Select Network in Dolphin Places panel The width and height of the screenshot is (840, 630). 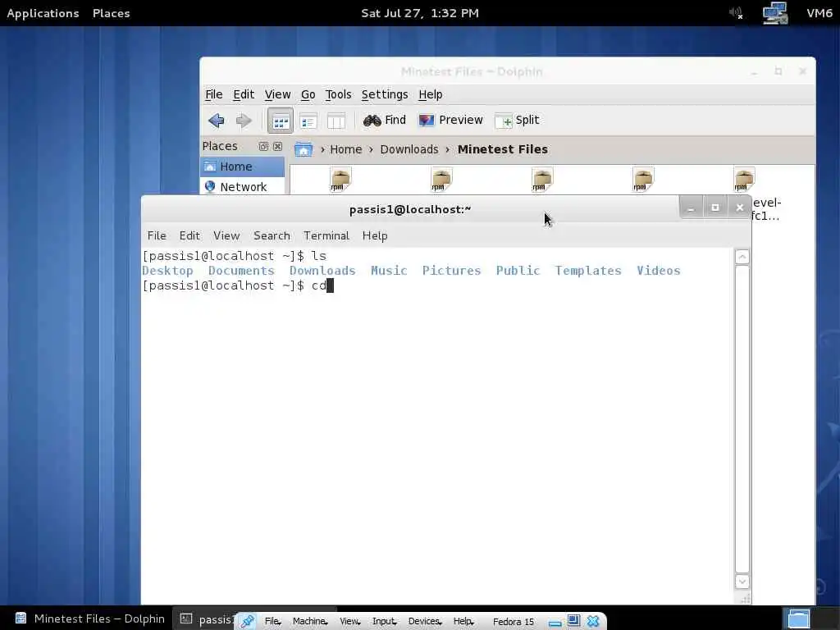243,186
